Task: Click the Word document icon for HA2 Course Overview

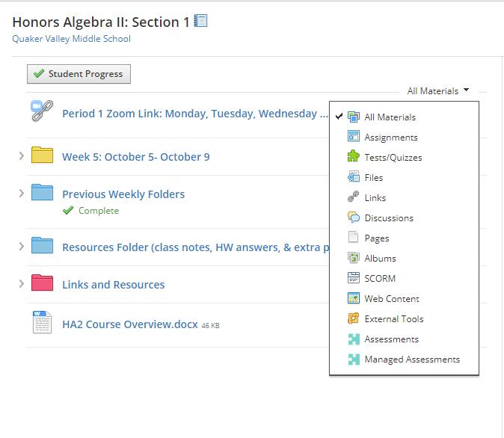Action: tap(42, 322)
